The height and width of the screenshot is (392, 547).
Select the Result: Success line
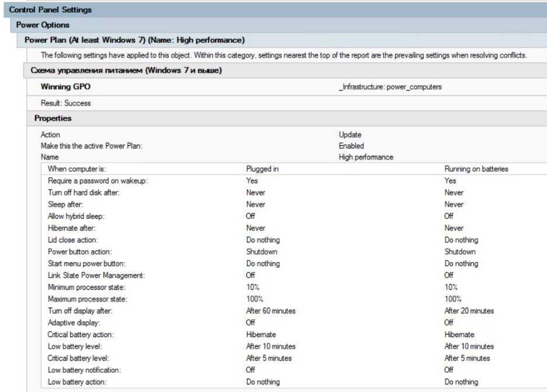tap(65, 103)
